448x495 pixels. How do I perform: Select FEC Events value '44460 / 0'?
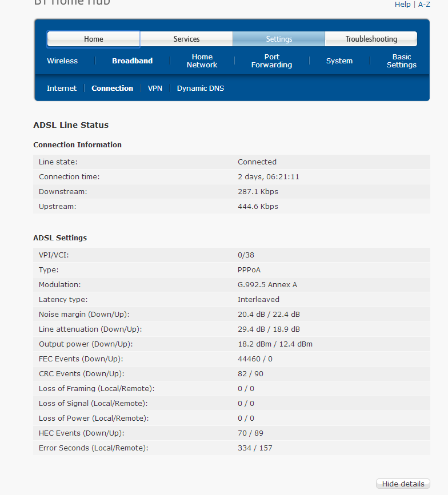[255, 359]
